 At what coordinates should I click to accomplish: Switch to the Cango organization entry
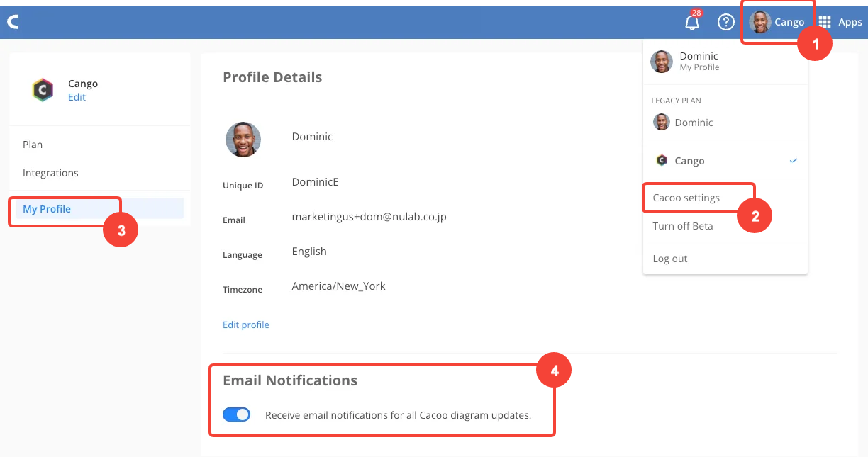(725, 161)
